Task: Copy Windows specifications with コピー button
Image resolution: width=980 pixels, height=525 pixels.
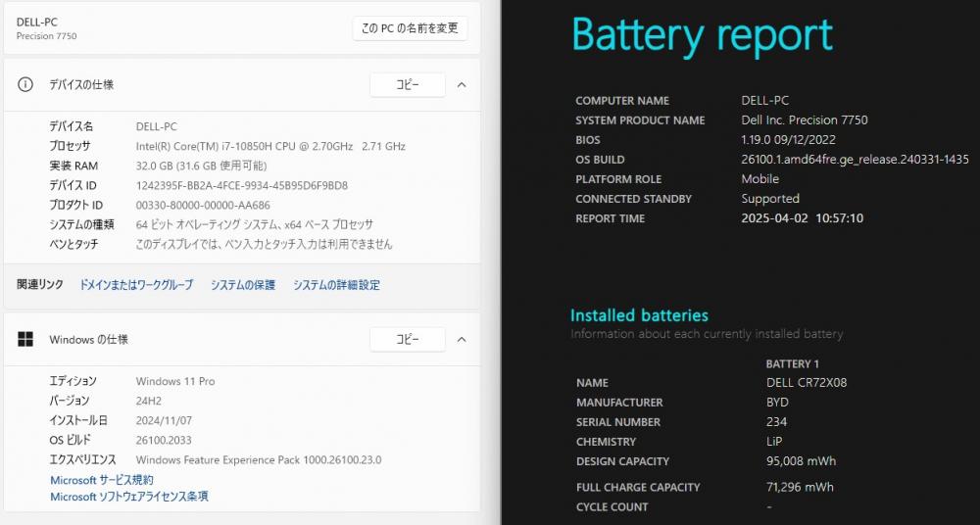Action: point(408,339)
